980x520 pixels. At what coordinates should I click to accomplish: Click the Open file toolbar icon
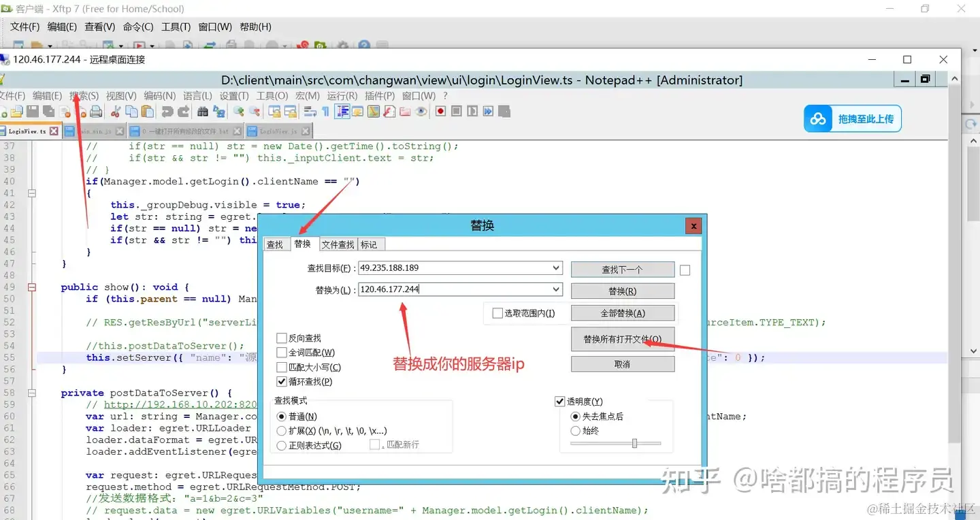pos(16,112)
